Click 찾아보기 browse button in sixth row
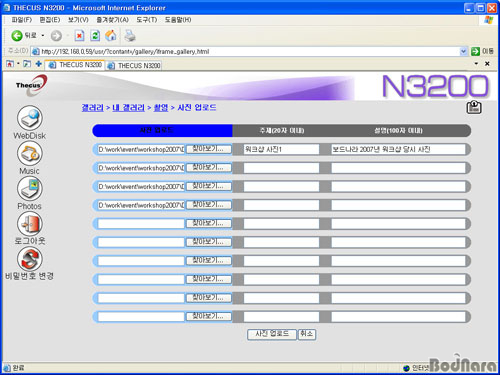The width and height of the screenshot is (500, 375). click(208, 242)
